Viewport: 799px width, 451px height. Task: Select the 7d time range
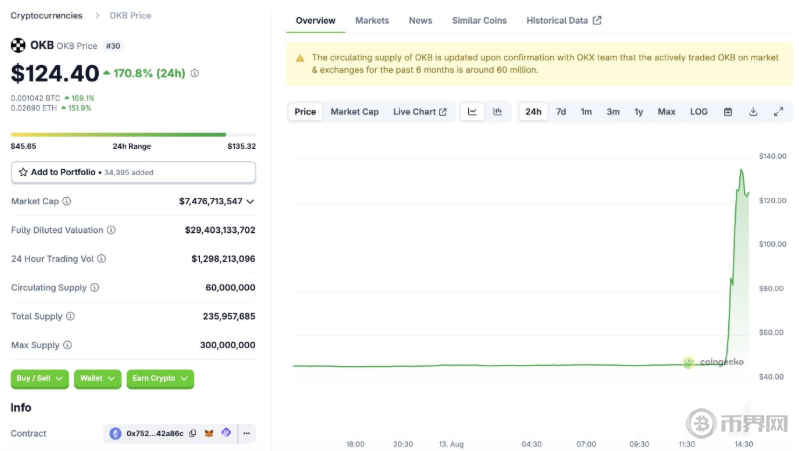click(x=561, y=112)
